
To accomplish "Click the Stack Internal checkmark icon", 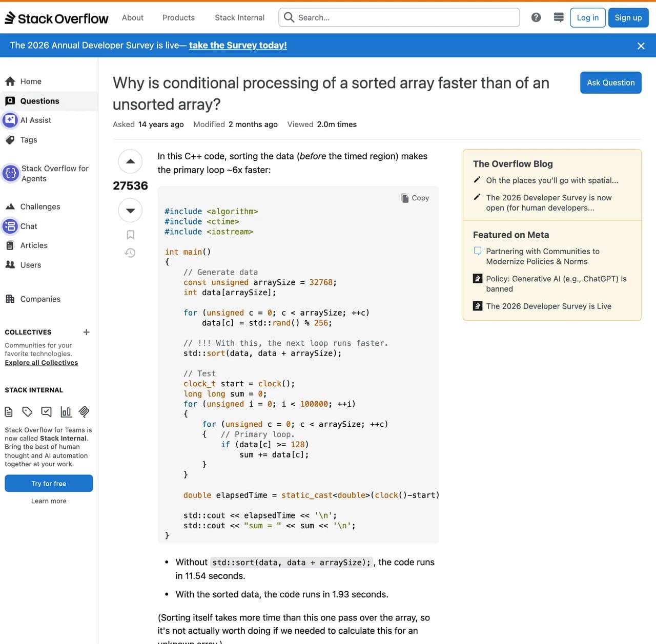I will coord(46,411).
